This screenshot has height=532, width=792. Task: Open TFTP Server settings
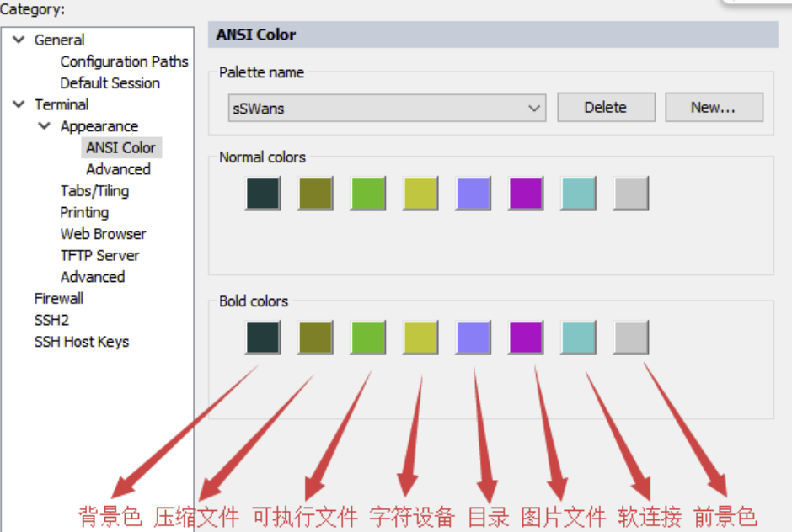(99, 255)
